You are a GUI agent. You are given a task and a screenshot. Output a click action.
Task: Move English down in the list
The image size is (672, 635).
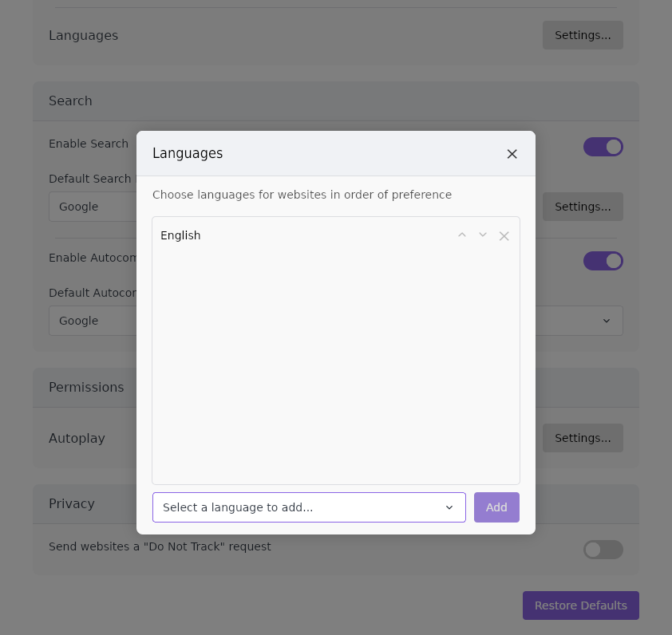[x=483, y=235]
